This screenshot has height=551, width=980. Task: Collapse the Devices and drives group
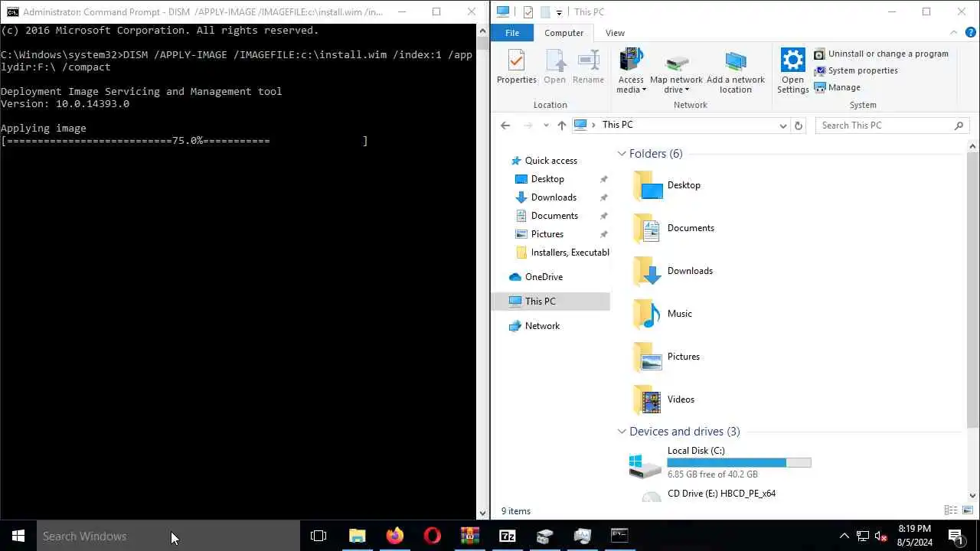coord(622,432)
